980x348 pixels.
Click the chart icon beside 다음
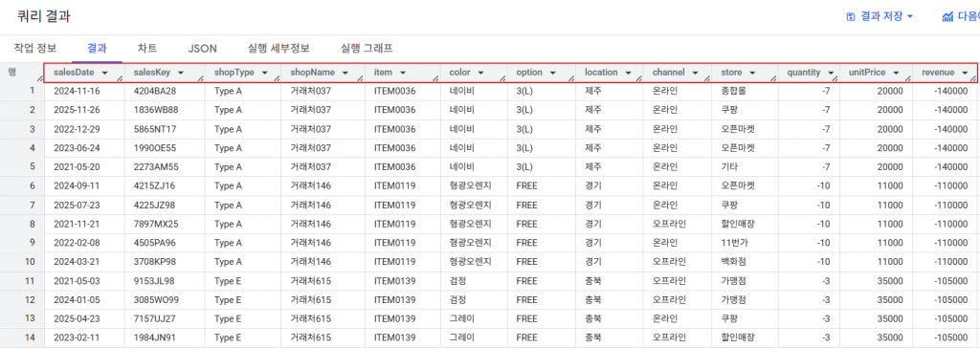click(x=947, y=17)
